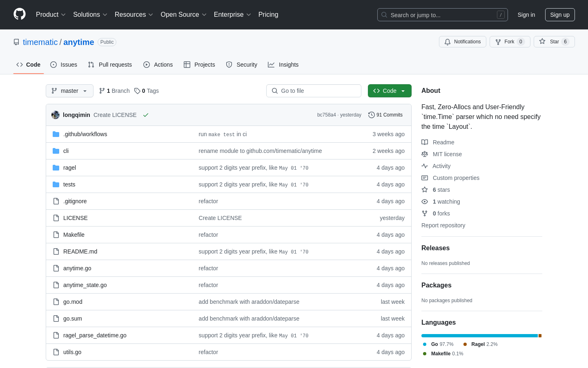The height and width of the screenshot is (368, 588).
Task: Open the Packages heading link
Action: click(437, 285)
